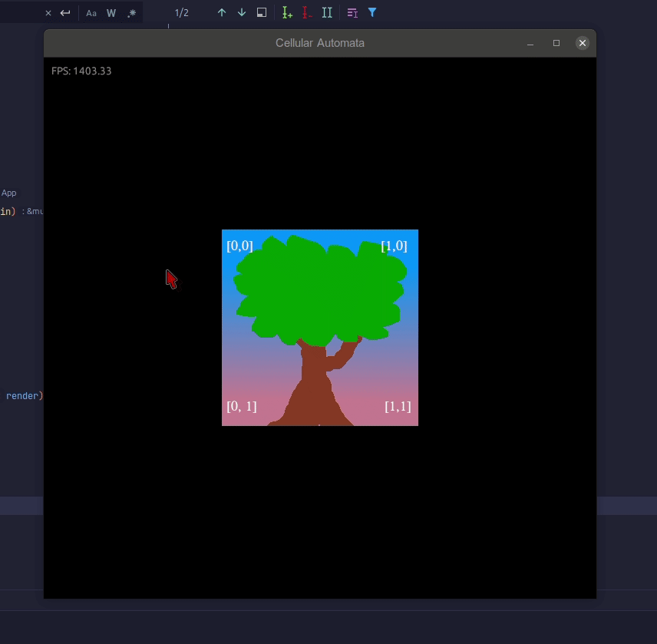Screen dimensions: 657x644
Task: Toggle match case with the Aa icon
Action: (x=91, y=12)
